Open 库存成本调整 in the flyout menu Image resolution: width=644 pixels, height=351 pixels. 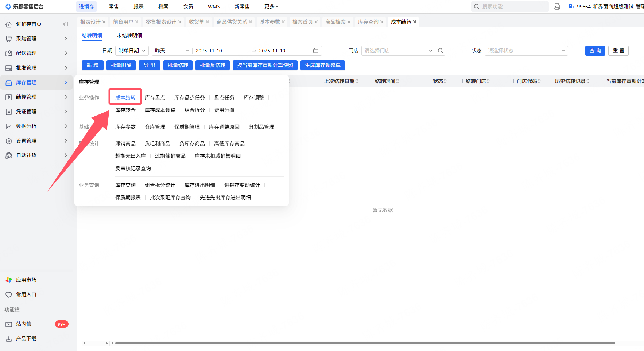pos(160,110)
